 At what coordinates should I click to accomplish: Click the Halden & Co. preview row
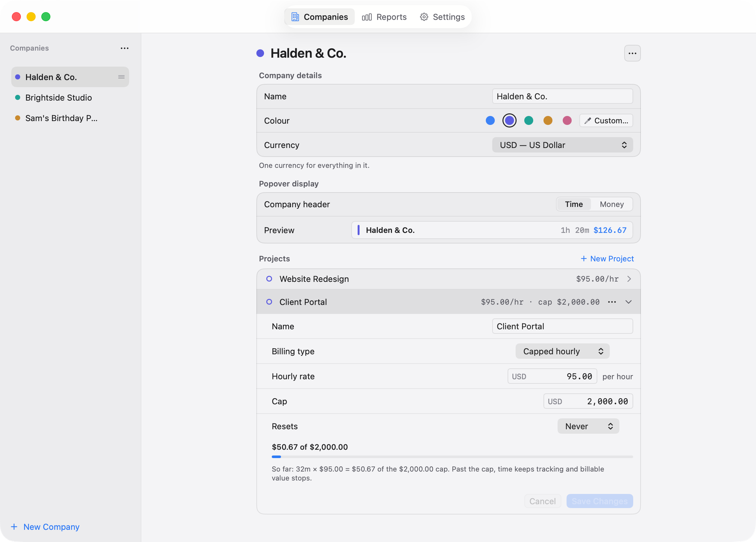pyautogui.click(x=492, y=230)
